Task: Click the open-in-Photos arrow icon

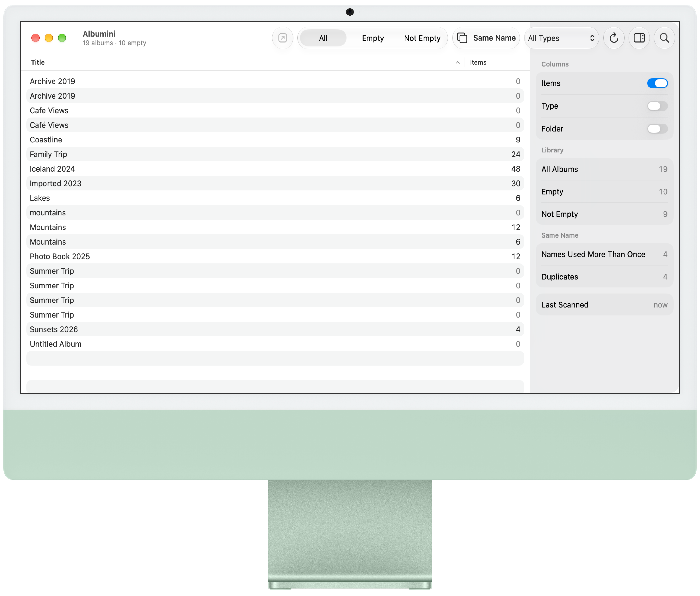Action: tap(283, 38)
